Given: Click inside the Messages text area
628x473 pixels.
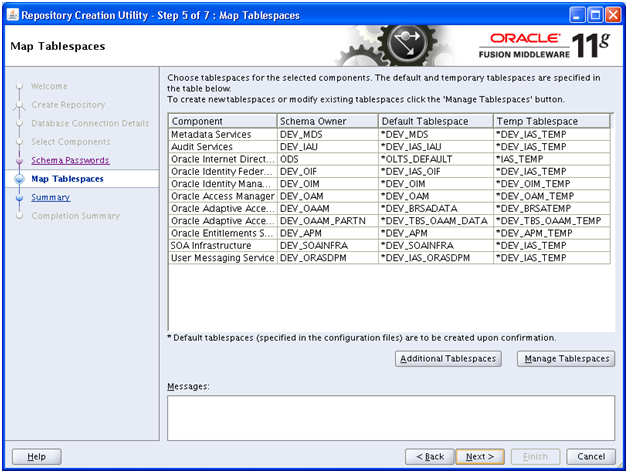Looking at the screenshot, I should pos(391,418).
